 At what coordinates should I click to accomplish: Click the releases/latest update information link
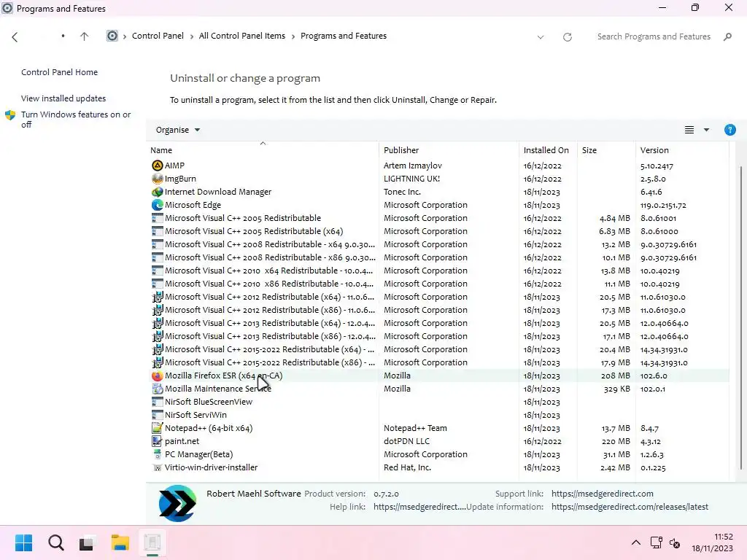[630, 507]
